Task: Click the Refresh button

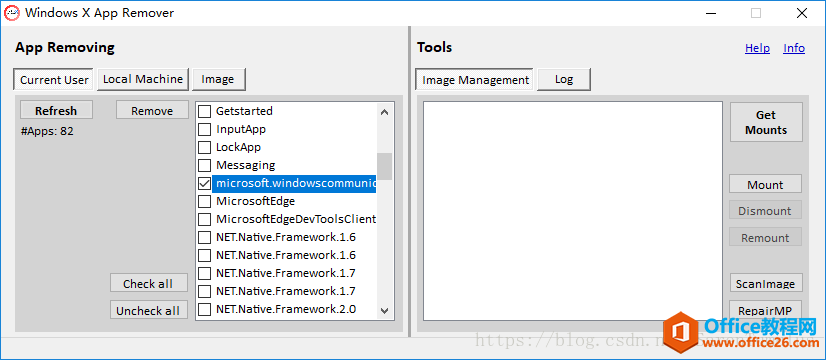Action: pyautogui.click(x=56, y=110)
